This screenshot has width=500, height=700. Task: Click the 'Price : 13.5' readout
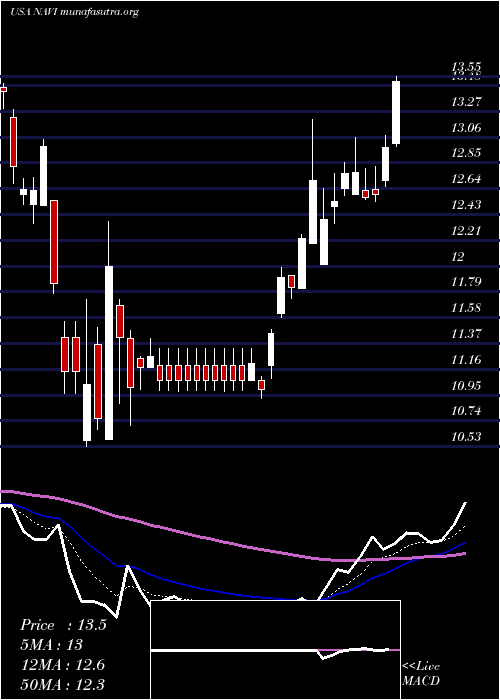click(63, 625)
